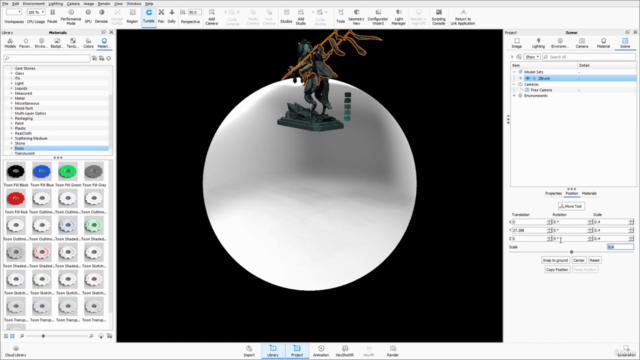Click the Add Studio icon
640x360 pixels.
(301, 13)
